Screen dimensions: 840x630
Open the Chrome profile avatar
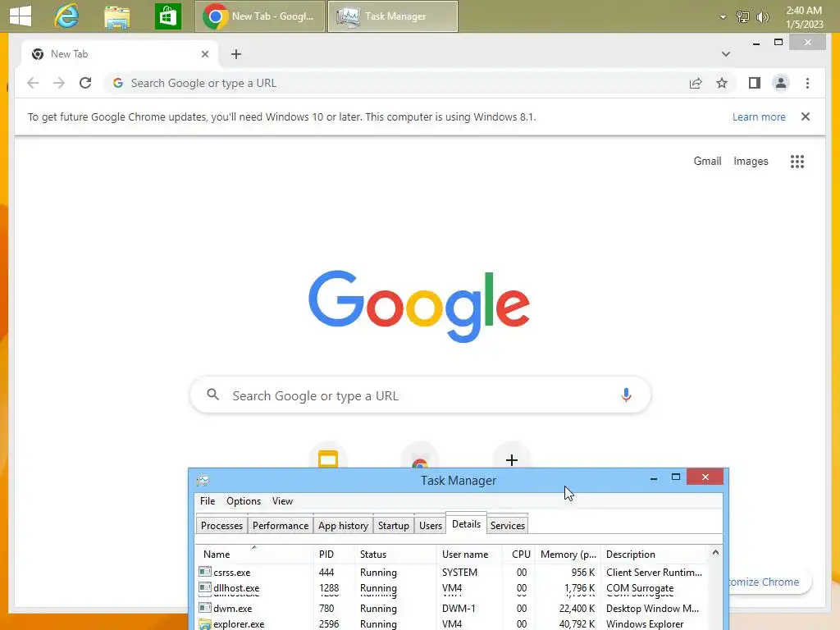point(781,83)
